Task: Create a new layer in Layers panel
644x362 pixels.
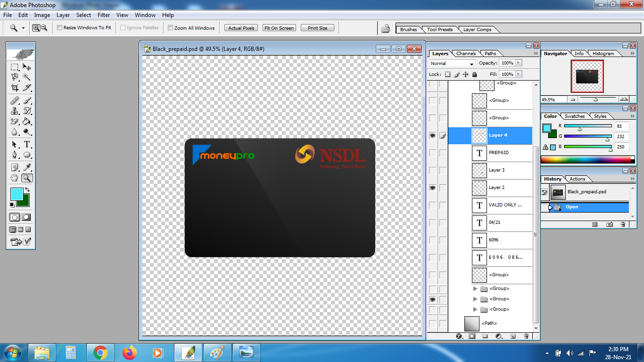Action: click(513, 336)
